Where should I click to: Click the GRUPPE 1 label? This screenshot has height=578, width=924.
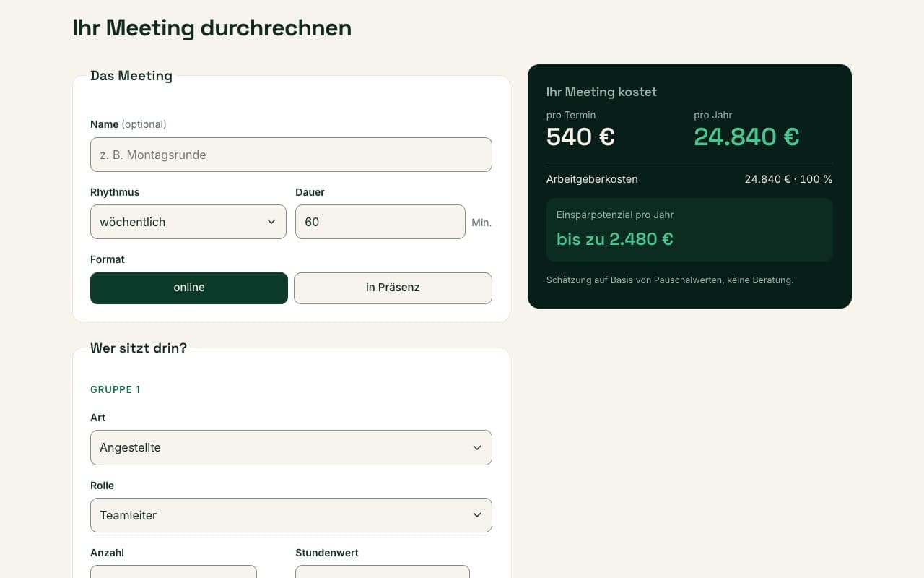point(115,389)
